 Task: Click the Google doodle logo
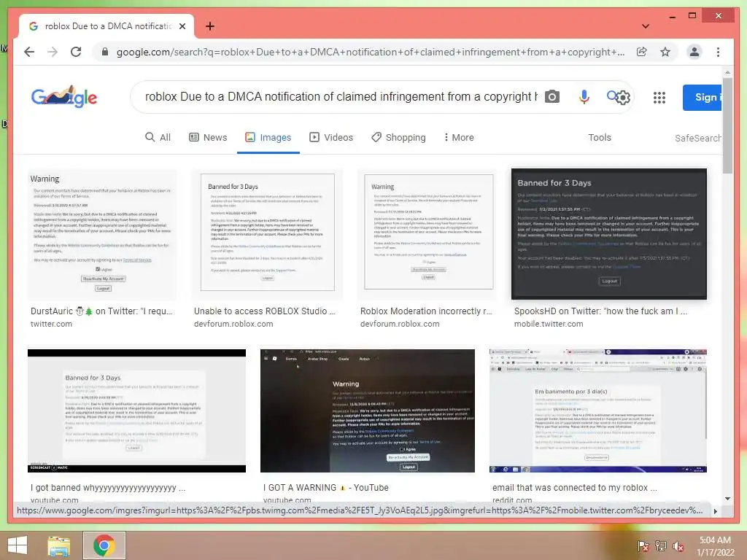pos(64,97)
